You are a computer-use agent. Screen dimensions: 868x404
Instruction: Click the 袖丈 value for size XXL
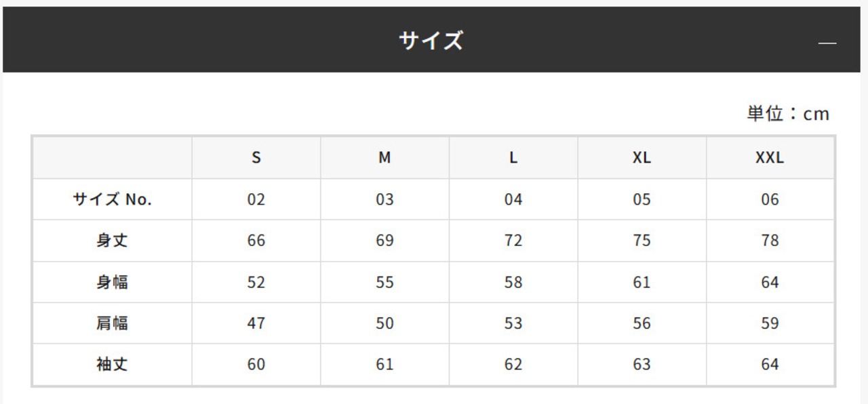(x=770, y=365)
